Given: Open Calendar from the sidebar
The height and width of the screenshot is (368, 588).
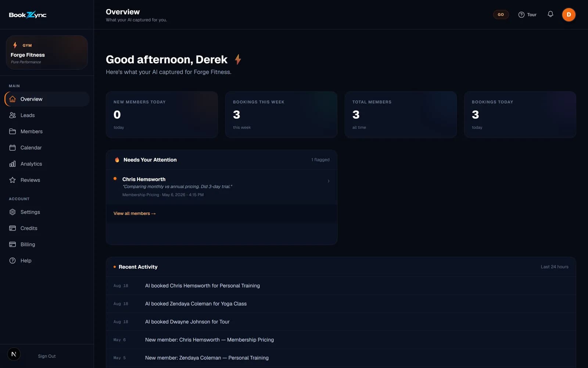Looking at the screenshot, I should (47, 148).
